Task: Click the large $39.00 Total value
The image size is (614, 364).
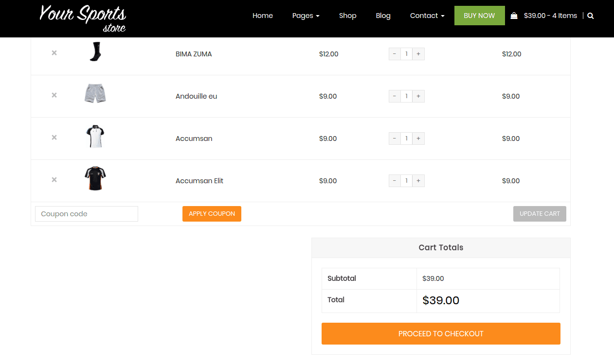Action: point(441,300)
